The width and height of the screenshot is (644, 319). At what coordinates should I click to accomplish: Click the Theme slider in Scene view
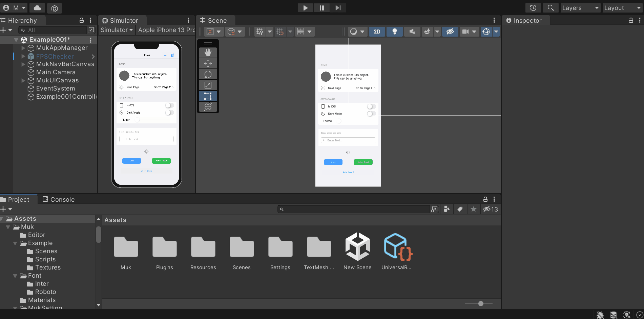(354, 121)
